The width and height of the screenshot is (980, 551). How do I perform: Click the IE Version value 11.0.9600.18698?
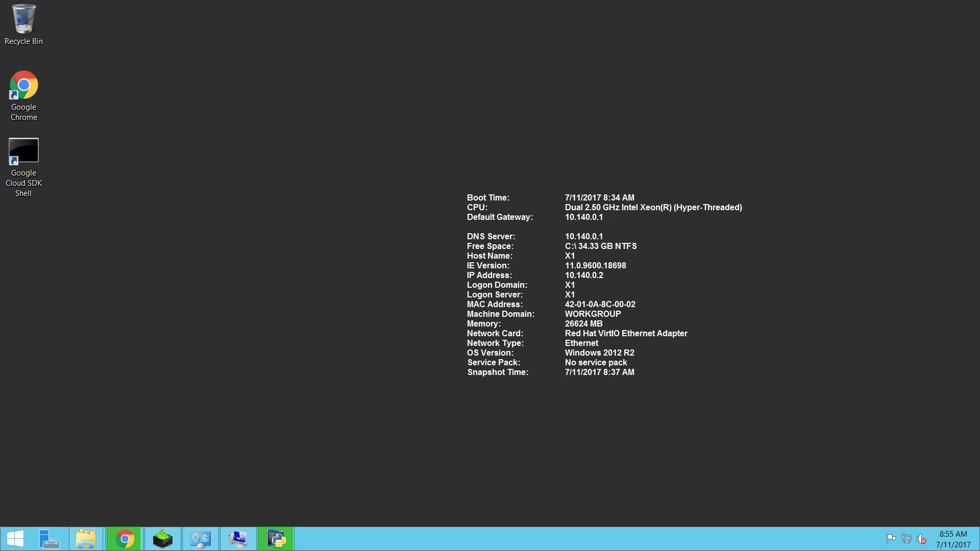(596, 266)
